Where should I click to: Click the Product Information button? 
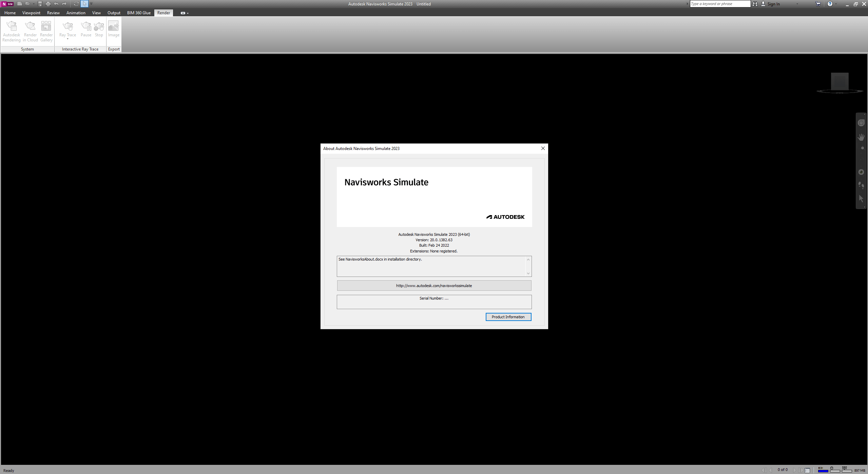(x=507, y=316)
